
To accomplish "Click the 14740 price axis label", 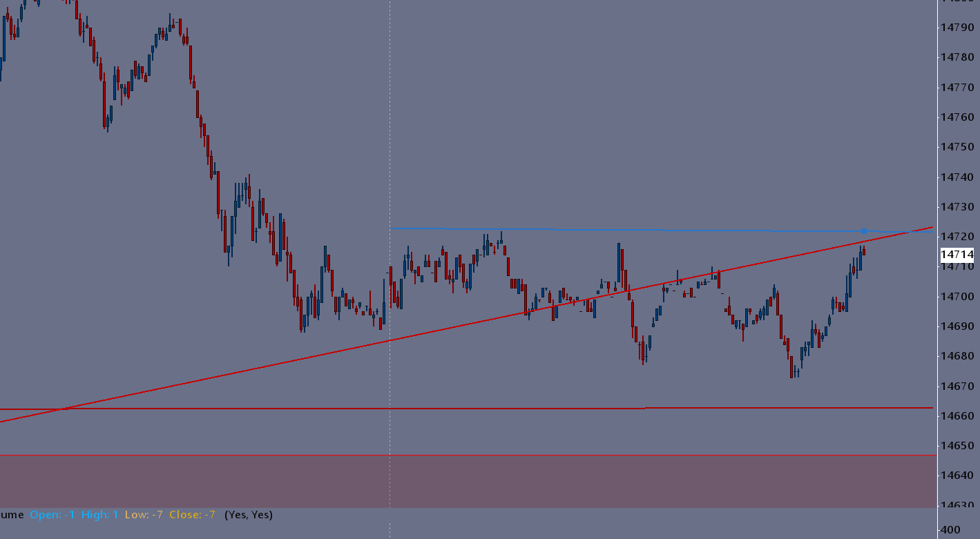I will 957,177.
